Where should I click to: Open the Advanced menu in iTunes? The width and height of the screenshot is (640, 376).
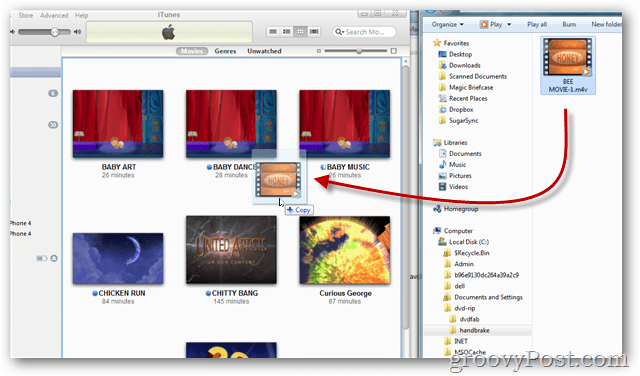[54, 16]
